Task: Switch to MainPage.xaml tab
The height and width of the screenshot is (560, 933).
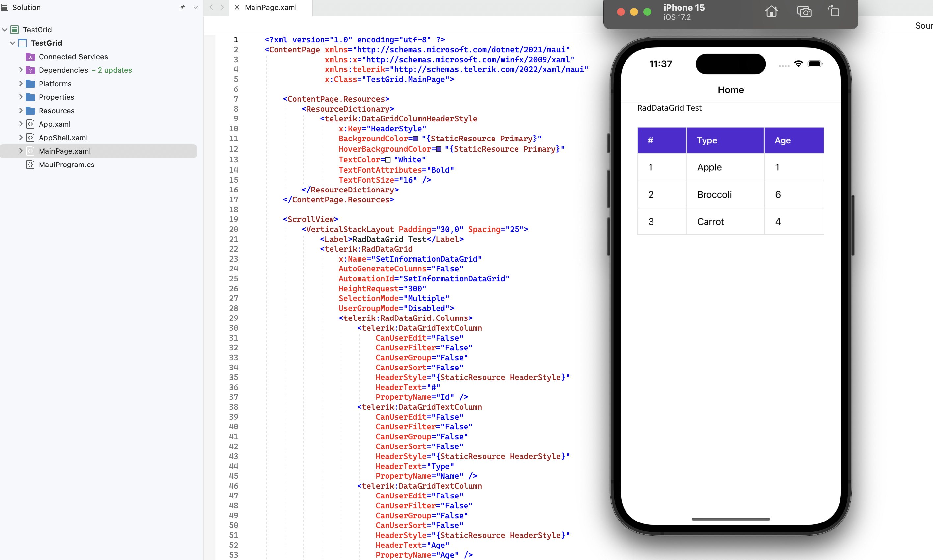Action: point(271,7)
